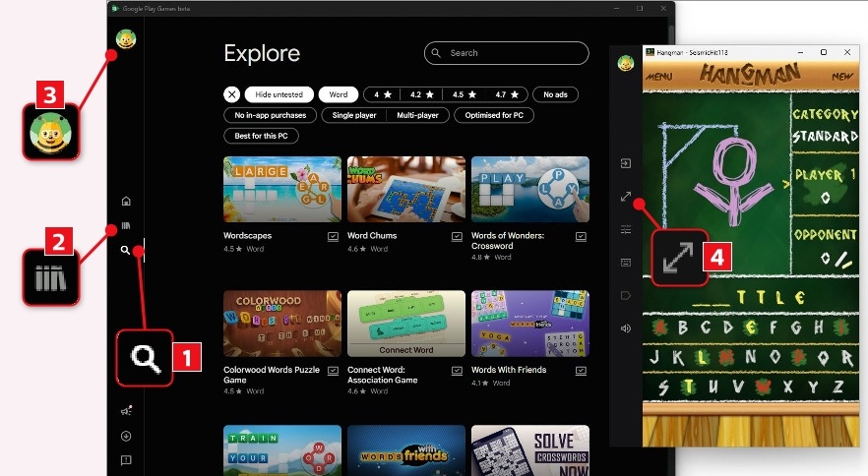Click the feedback icon at the sidebar bottom
The width and height of the screenshot is (868, 476).
126,459
